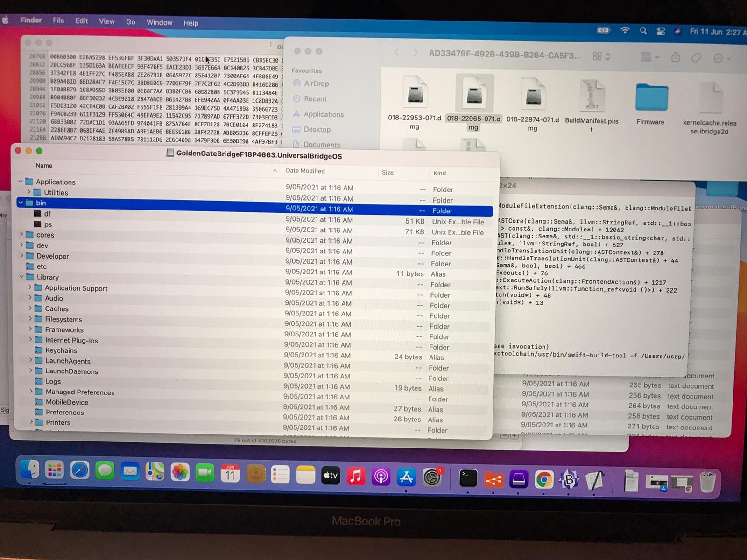Open Control Centre in menu bar

click(x=661, y=31)
